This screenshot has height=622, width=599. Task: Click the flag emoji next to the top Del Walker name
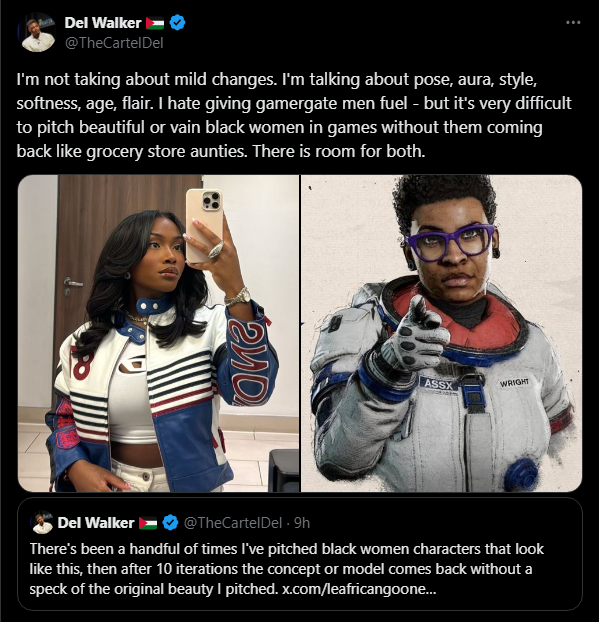pos(155,23)
